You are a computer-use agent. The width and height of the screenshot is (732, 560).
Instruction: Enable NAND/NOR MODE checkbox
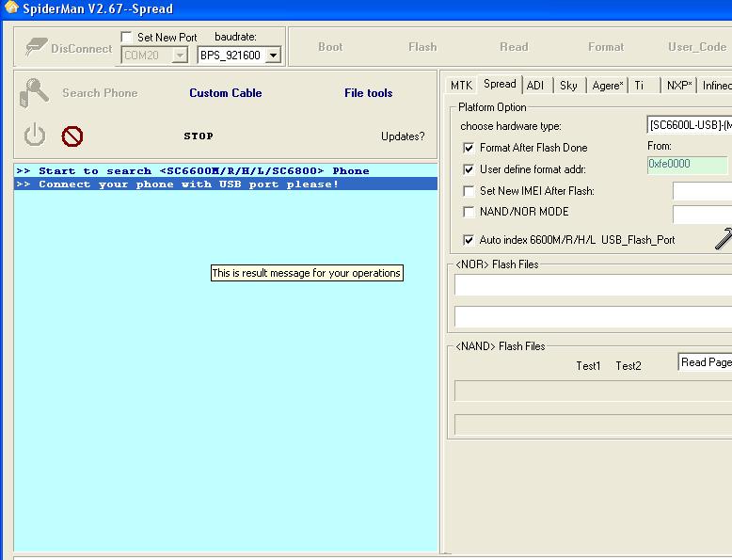coord(469,212)
